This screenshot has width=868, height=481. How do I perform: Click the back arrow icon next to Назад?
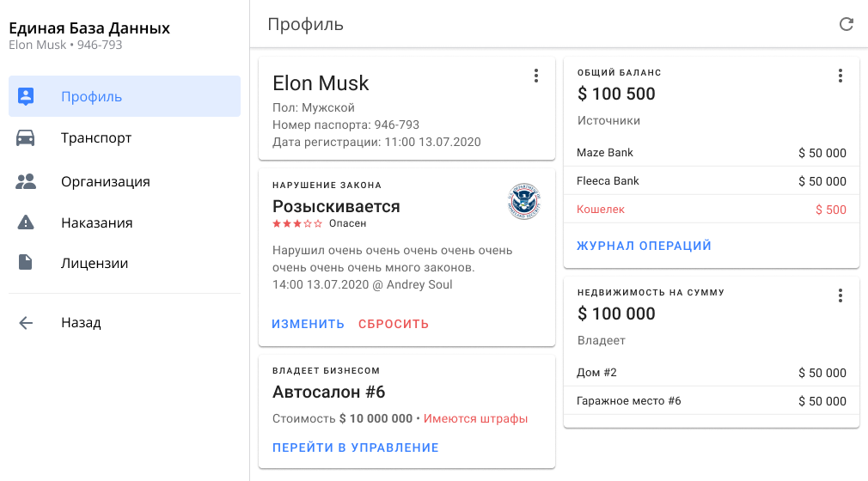[26, 323]
